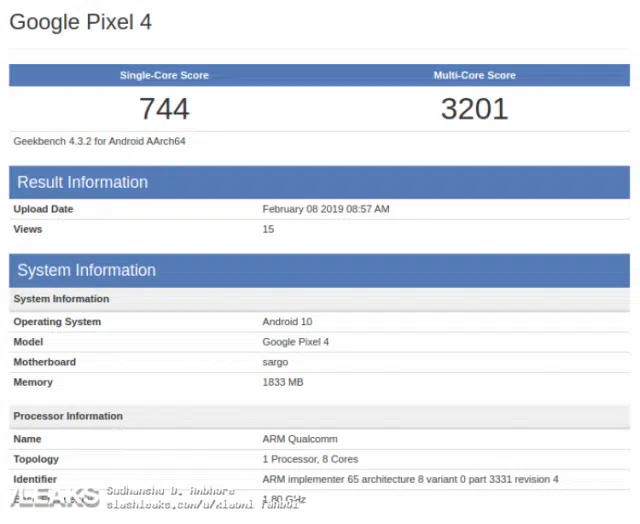The height and width of the screenshot is (524, 640).
Task: Select the 'ARM Qualcomm' value
Action: (x=300, y=439)
